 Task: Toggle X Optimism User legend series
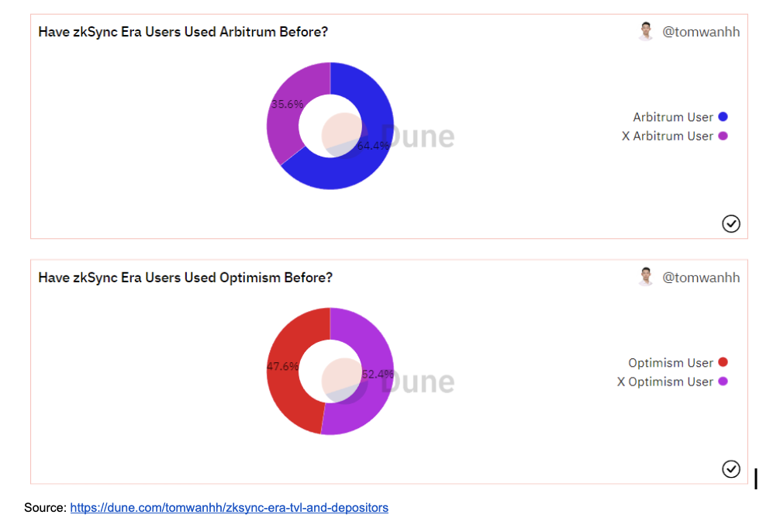672,382
